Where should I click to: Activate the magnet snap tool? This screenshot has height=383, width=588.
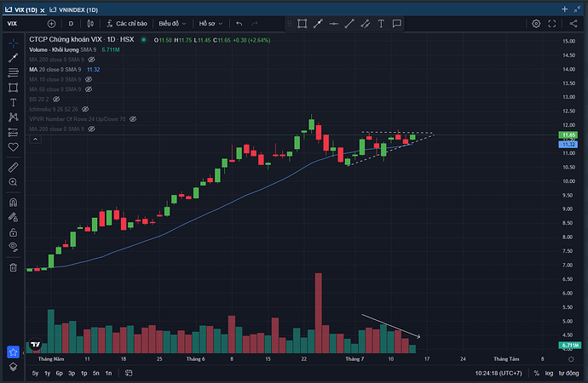(13, 203)
